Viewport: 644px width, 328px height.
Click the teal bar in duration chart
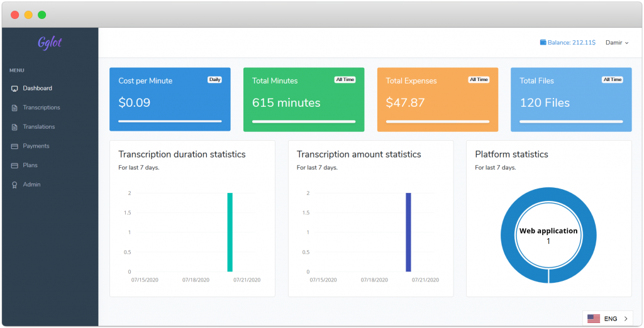pyautogui.click(x=230, y=232)
